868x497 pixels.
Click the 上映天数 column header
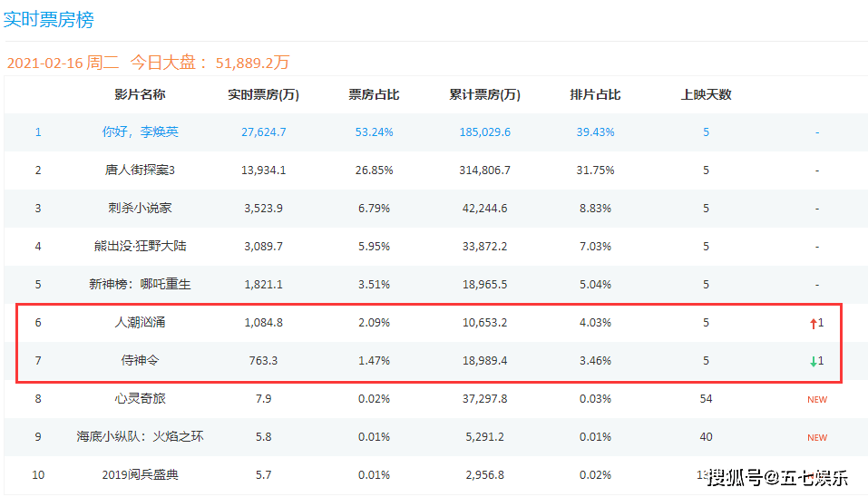[706, 94]
